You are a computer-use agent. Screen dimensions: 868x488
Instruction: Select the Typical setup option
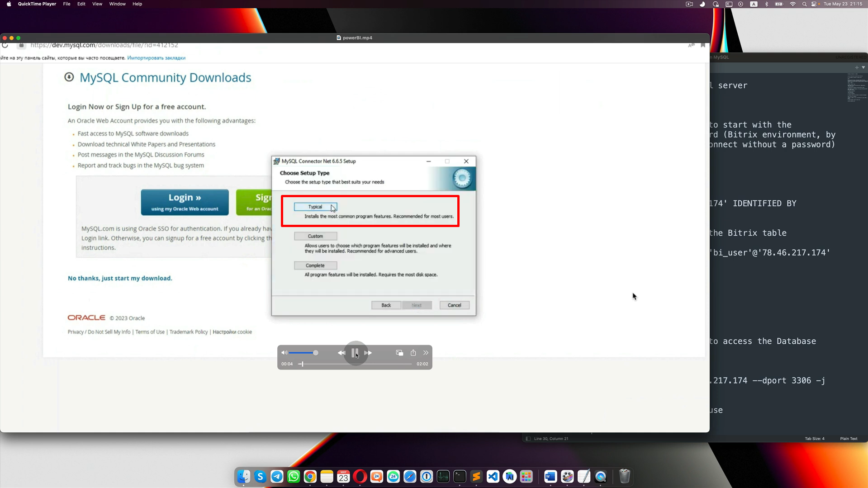315,206
